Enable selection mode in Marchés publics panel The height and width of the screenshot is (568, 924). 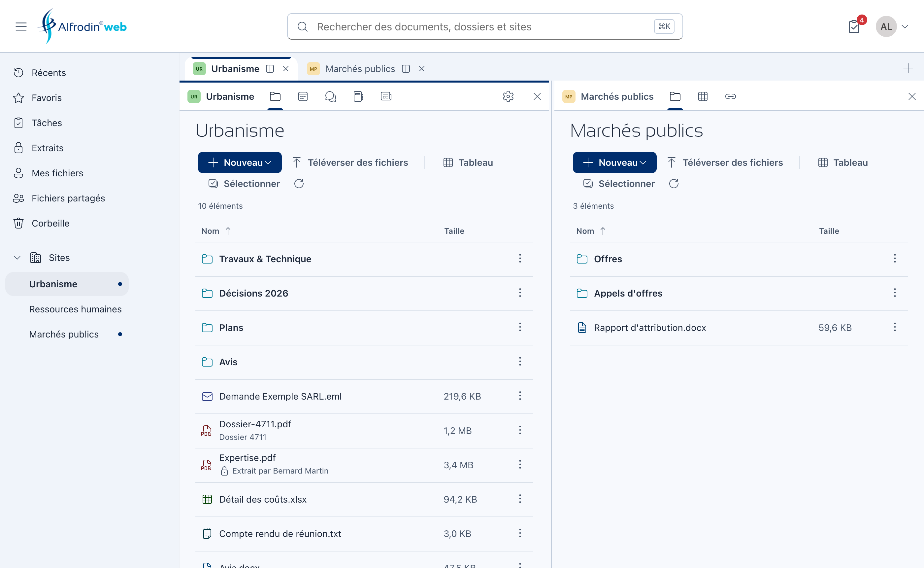[x=619, y=184]
